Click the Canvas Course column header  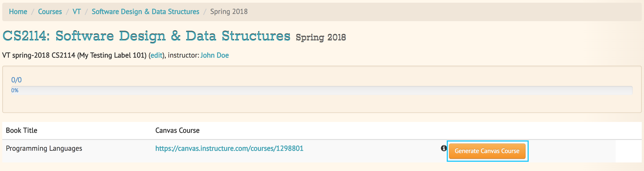[177, 130]
